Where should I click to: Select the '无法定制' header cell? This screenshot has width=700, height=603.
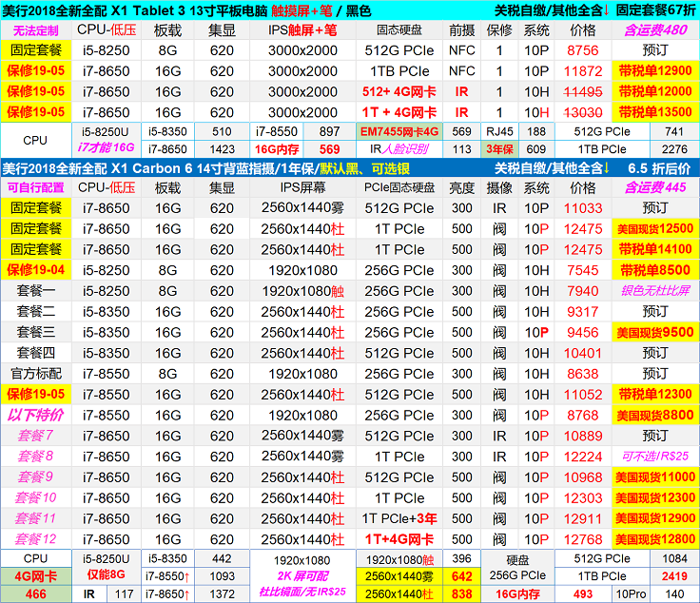[x=36, y=30]
